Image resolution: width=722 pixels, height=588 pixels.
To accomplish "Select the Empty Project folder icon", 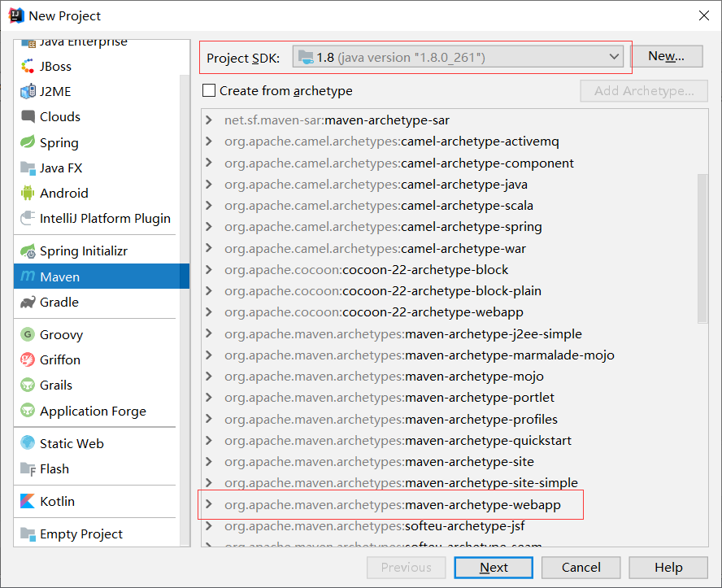I will (x=28, y=534).
